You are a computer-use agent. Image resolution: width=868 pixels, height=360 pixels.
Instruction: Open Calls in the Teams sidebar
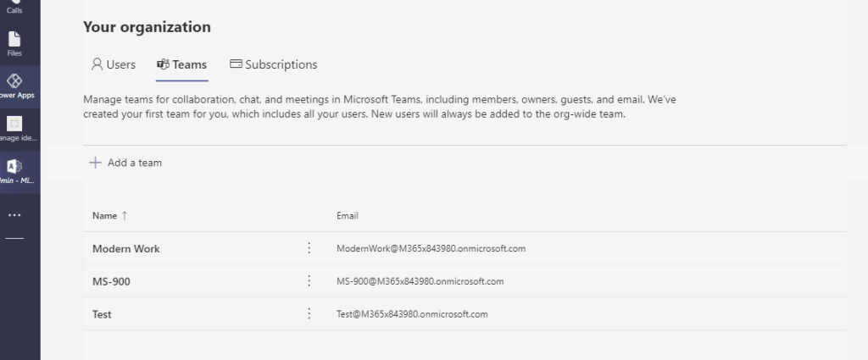click(14, 7)
